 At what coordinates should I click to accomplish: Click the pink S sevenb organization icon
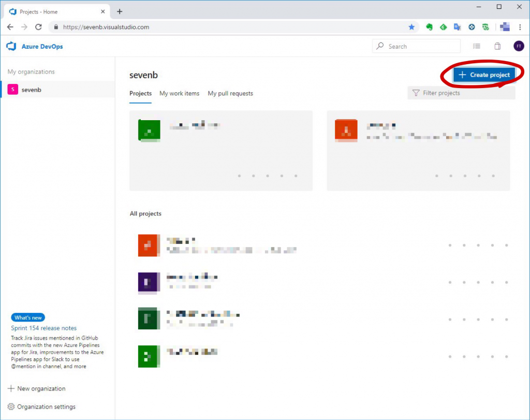pyautogui.click(x=13, y=89)
